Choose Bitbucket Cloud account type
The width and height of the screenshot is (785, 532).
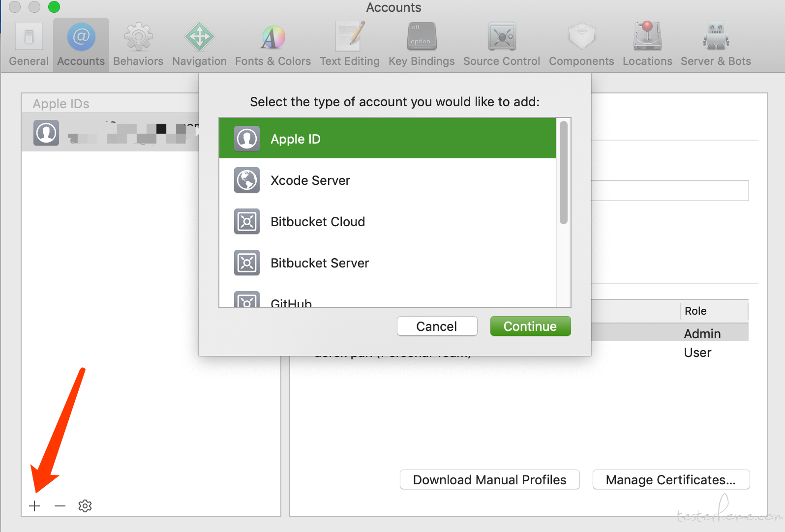pyautogui.click(x=388, y=221)
